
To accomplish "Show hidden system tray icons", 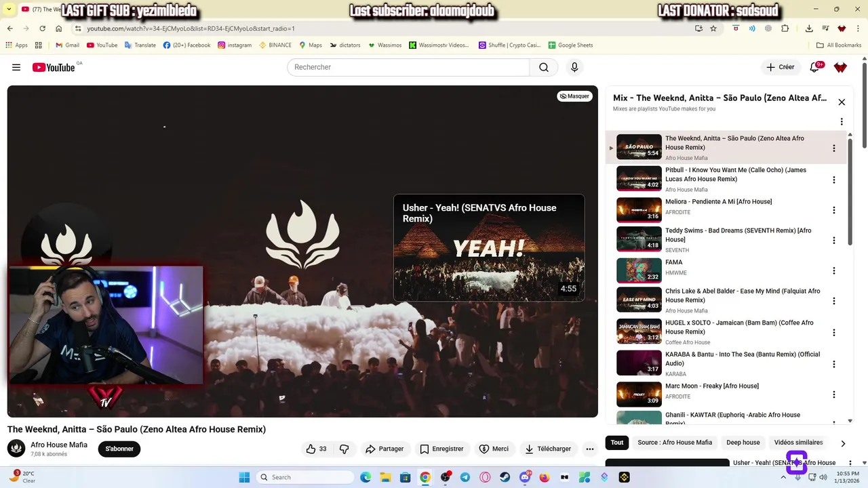I will tap(783, 477).
